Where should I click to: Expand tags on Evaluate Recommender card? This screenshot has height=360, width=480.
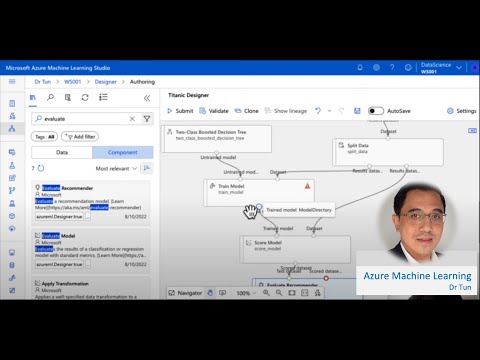pos(88,217)
